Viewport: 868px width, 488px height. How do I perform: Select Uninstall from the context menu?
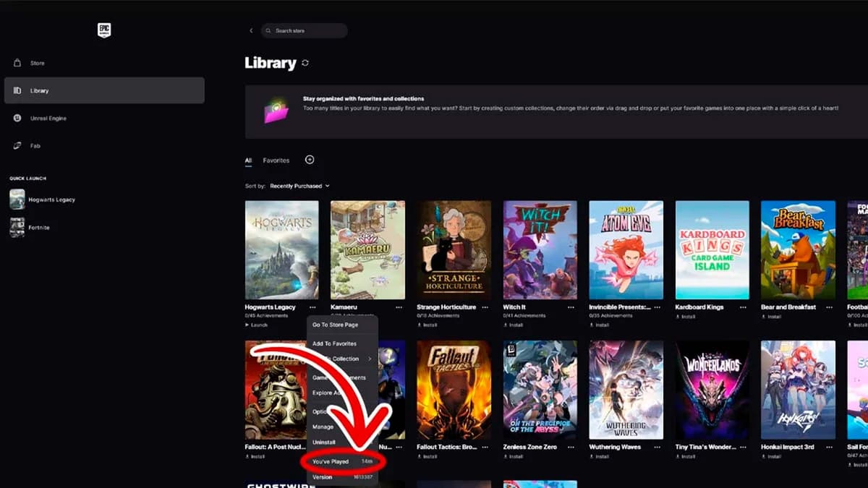324,442
